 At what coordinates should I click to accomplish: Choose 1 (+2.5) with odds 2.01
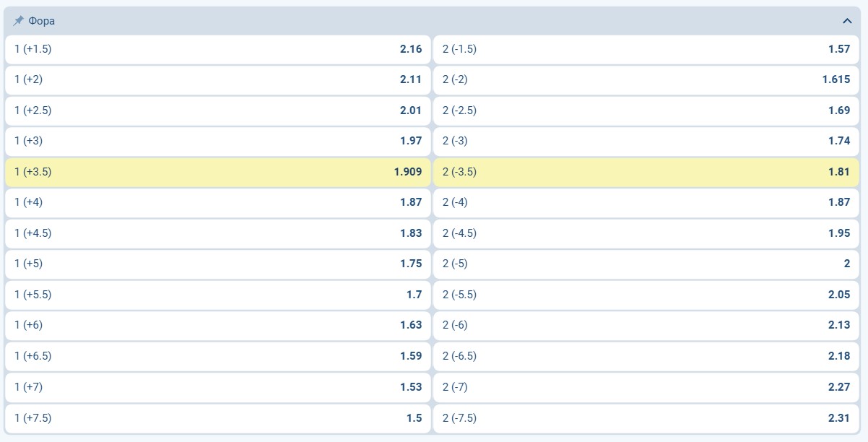pyautogui.click(x=217, y=110)
